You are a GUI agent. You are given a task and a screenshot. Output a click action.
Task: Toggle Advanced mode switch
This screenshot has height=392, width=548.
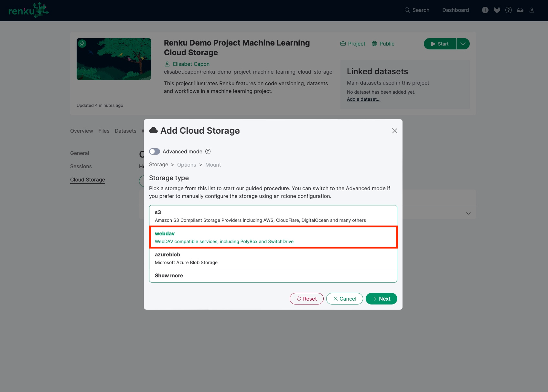[155, 151]
